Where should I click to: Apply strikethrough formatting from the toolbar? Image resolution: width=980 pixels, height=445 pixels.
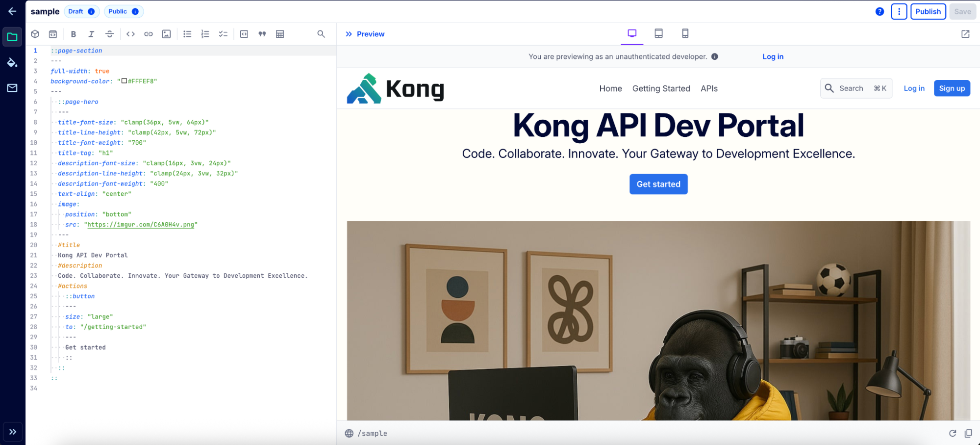click(109, 34)
